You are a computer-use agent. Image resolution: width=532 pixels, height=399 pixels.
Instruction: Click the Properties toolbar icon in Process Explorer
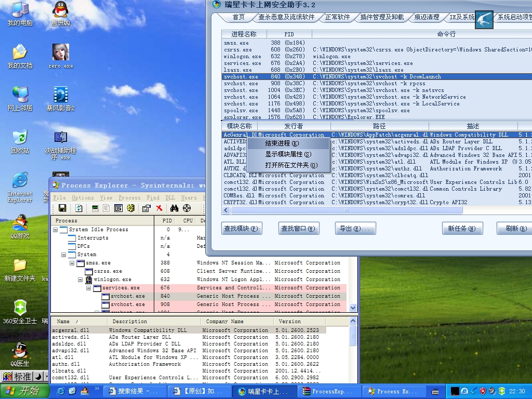tap(146, 208)
